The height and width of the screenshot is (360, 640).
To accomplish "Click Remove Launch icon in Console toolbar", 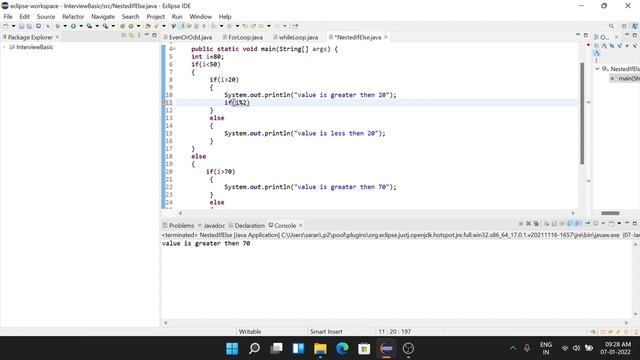I will pyautogui.click(x=529, y=224).
